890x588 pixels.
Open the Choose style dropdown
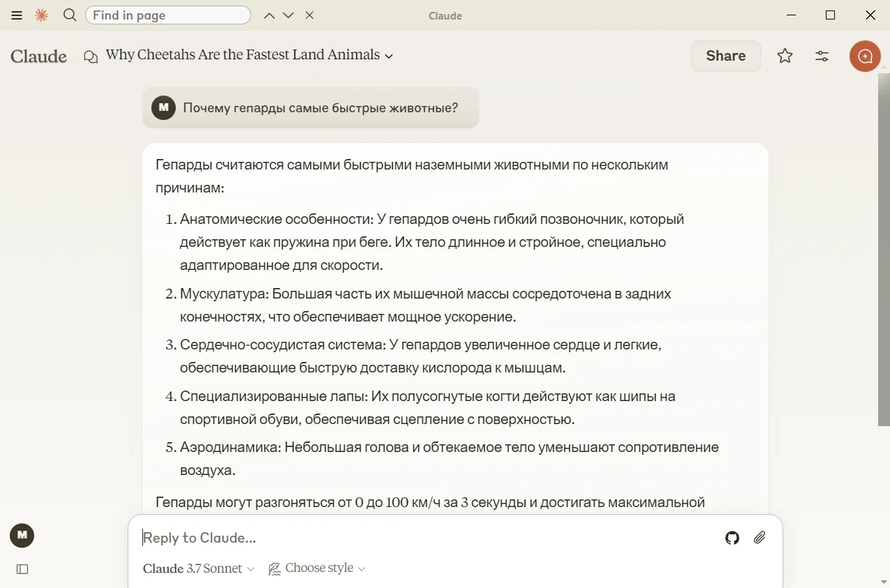coord(317,568)
